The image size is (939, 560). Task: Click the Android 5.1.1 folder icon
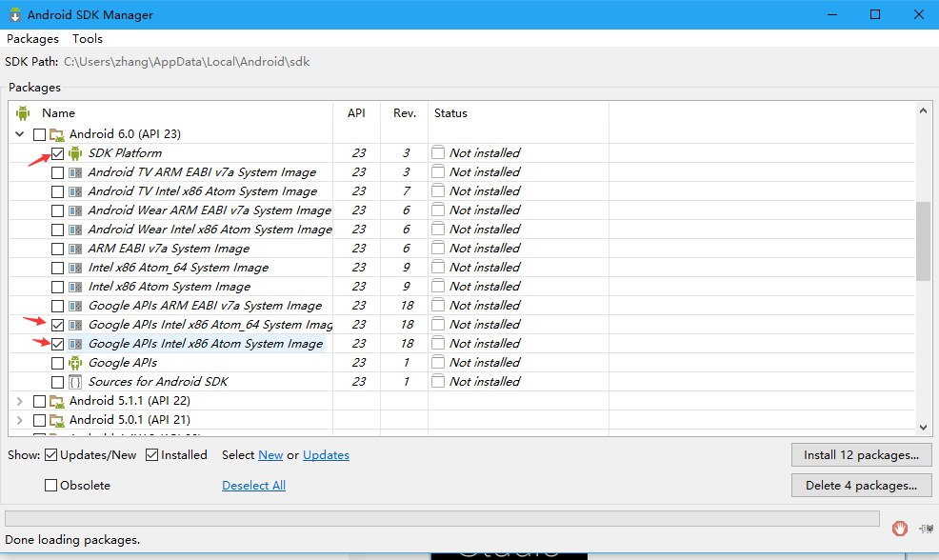click(57, 401)
